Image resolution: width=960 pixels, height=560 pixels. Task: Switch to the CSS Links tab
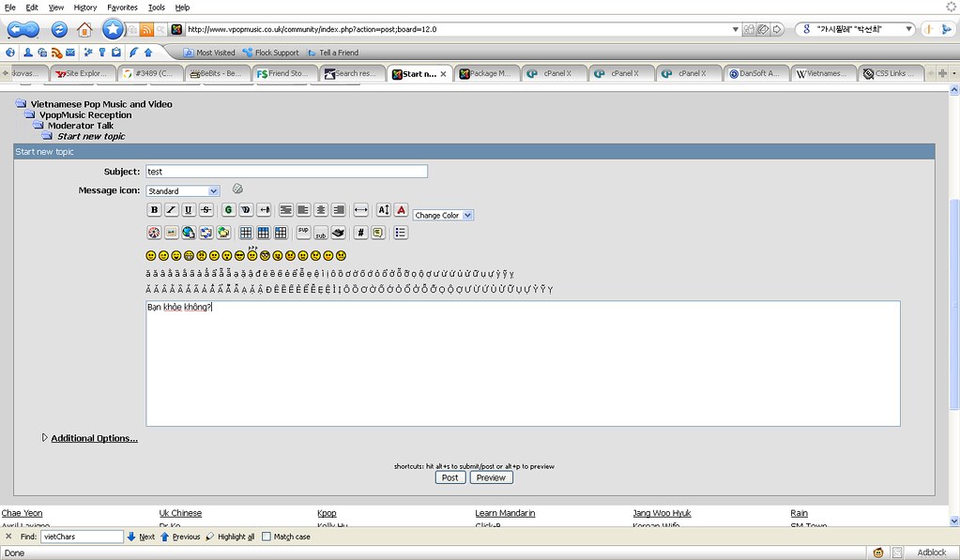(x=891, y=73)
